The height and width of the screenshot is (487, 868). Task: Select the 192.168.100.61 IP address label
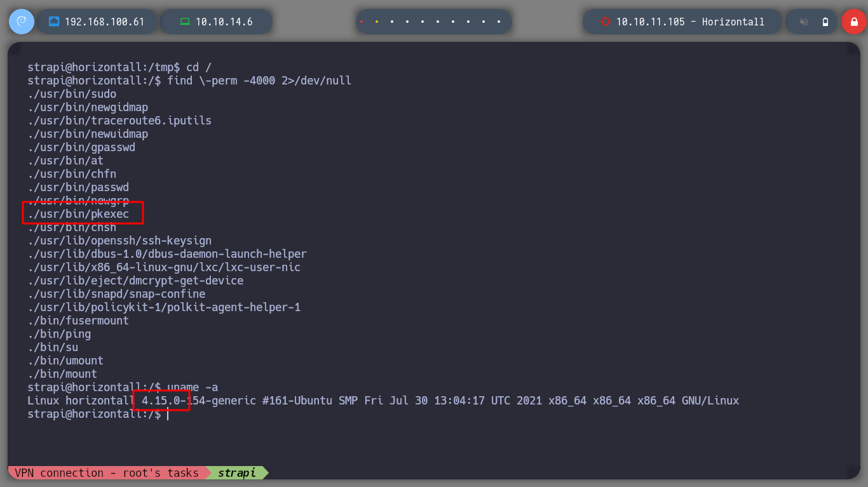coord(104,22)
